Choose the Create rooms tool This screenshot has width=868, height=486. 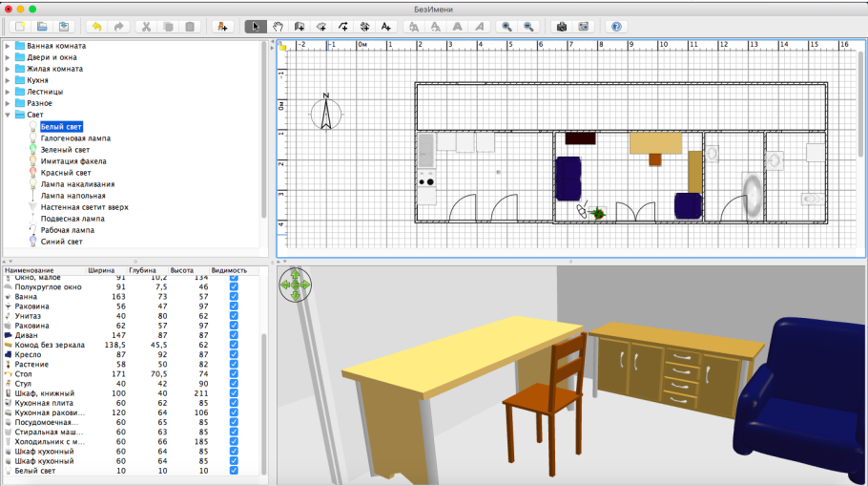tap(321, 27)
